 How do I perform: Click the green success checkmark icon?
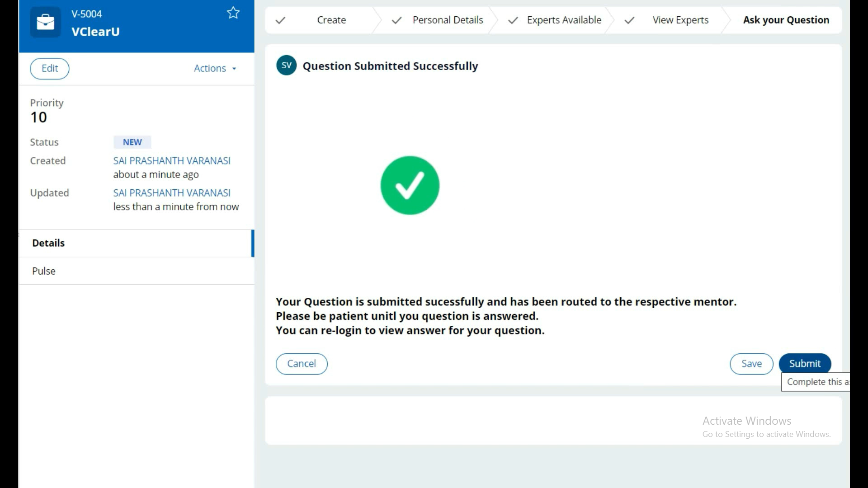click(410, 185)
